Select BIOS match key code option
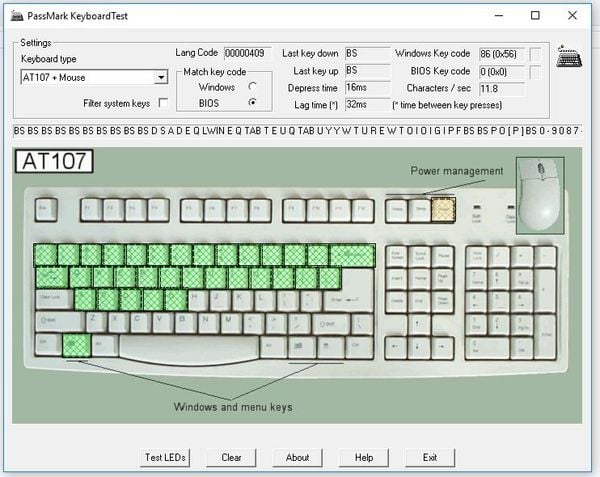Viewport: 600px width, 477px height. tap(252, 103)
